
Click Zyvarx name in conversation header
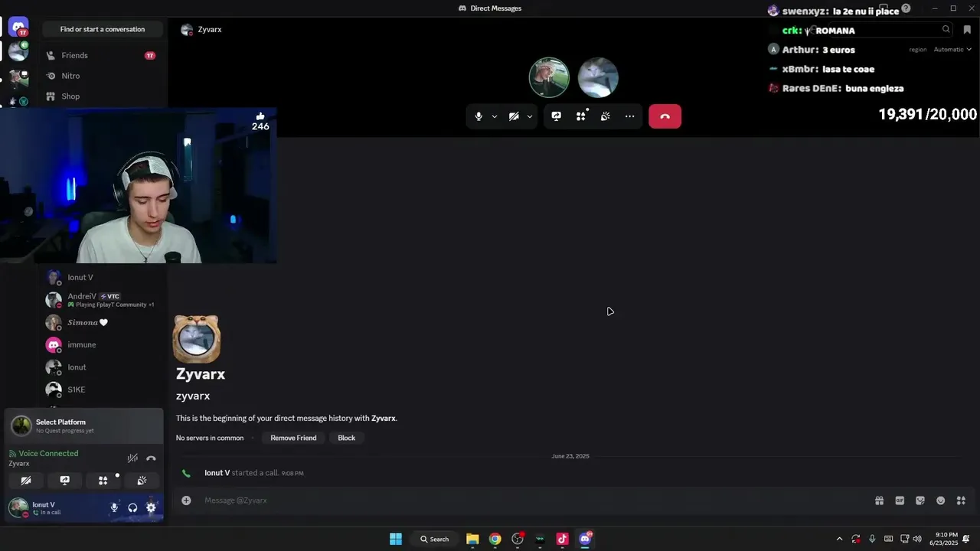coord(210,29)
